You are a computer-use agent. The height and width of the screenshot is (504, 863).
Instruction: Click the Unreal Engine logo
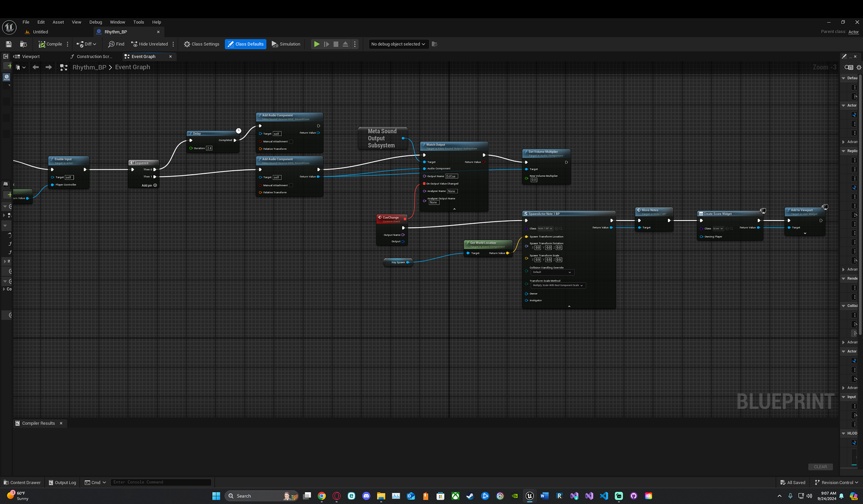point(9,27)
